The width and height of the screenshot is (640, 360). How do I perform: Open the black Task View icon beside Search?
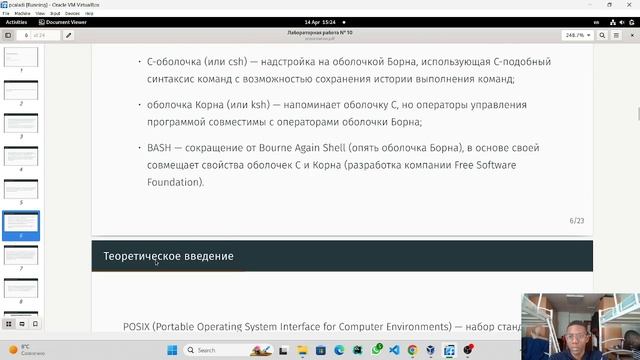coord(283,350)
